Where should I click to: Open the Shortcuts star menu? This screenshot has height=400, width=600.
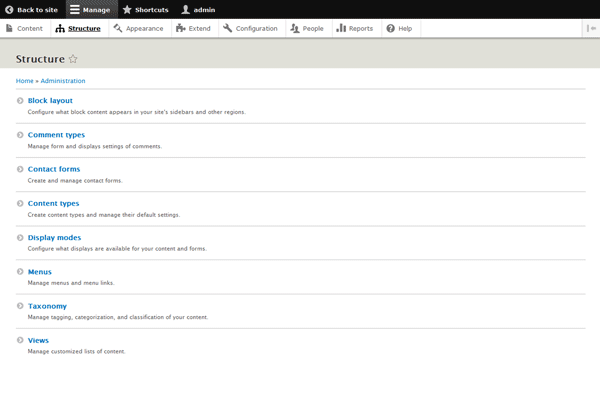127,9
